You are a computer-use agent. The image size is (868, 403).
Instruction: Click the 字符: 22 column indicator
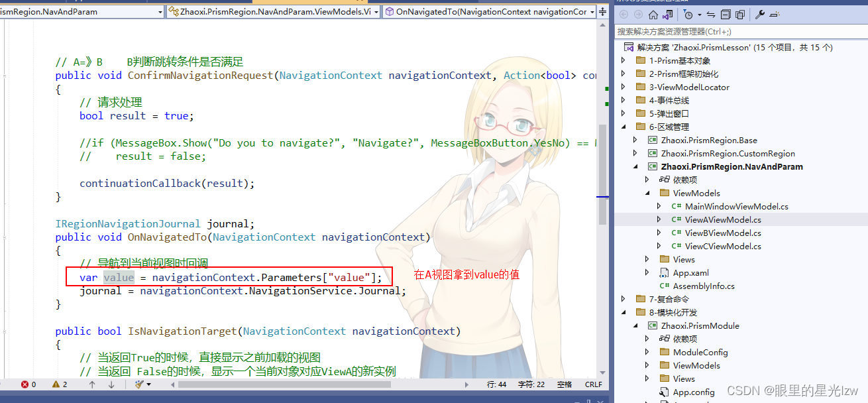531,384
